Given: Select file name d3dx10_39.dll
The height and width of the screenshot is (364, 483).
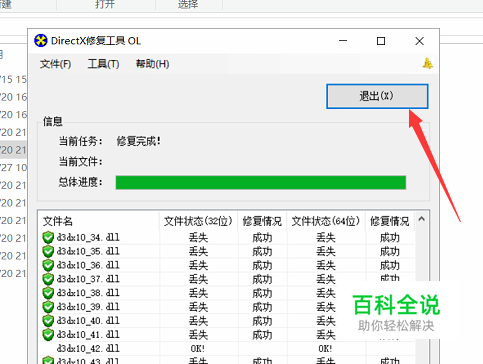Looking at the screenshot, I should pyautogui.click(x=88, y=307).
